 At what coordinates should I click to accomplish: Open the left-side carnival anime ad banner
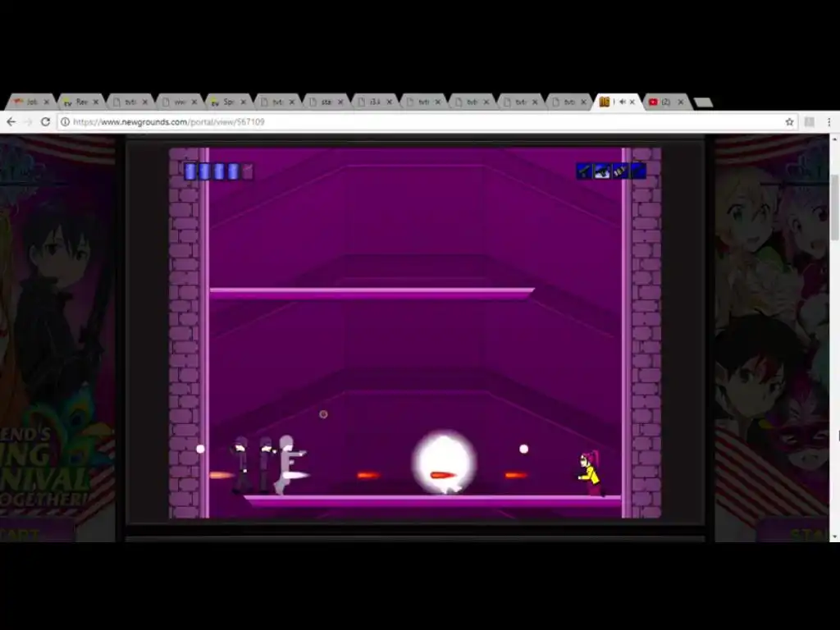point(58,339)
